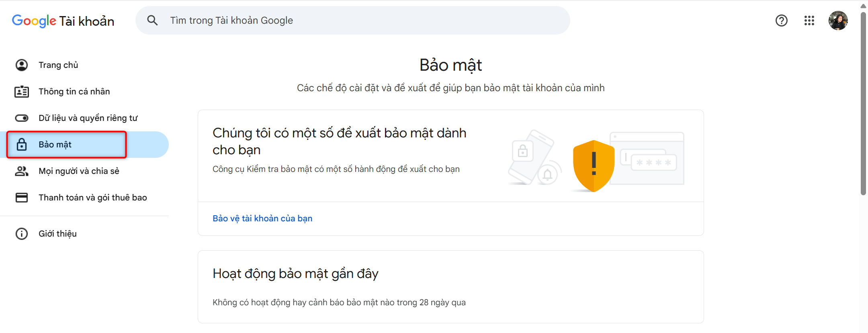This screenshot has width=868, height=333.
Task: Open the Help question mark icon
Action: coord(781,20)
